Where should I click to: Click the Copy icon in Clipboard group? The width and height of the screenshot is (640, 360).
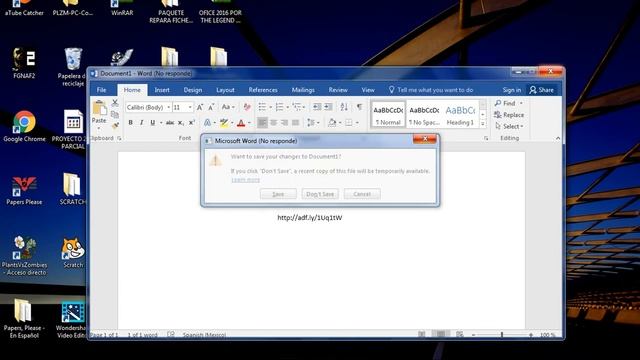tap(115, 115)
